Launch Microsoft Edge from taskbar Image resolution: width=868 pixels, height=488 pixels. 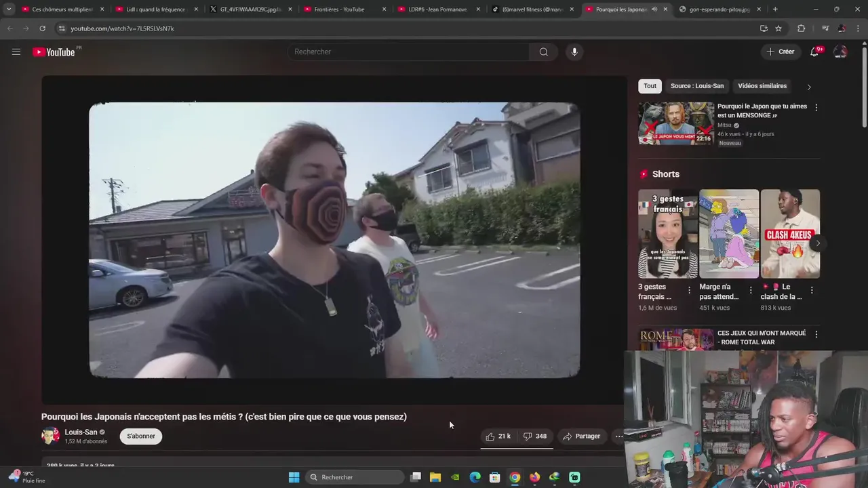[475, 477]
